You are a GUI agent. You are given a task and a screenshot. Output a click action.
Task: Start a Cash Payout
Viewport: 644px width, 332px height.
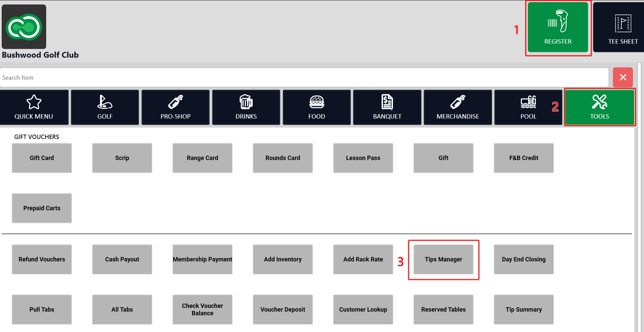click(x=122, y=259)
